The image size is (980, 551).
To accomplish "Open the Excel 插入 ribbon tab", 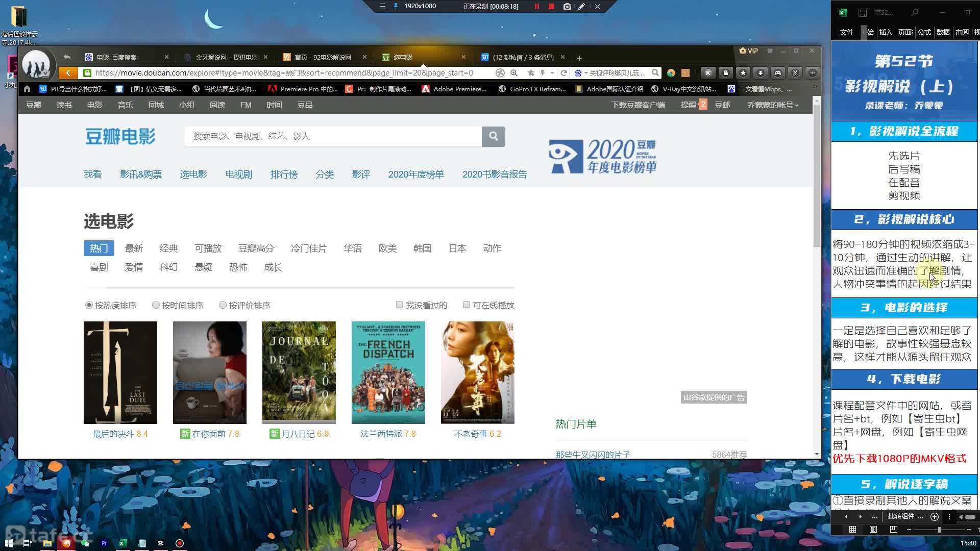I will (886, 32).
